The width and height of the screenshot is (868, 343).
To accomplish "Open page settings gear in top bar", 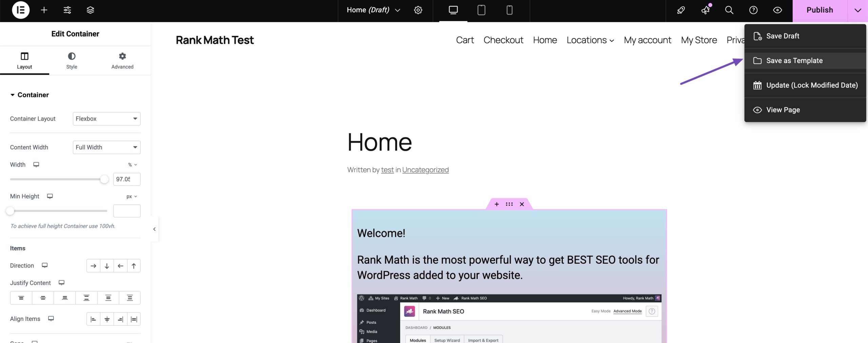I will [x=418, y=10].
